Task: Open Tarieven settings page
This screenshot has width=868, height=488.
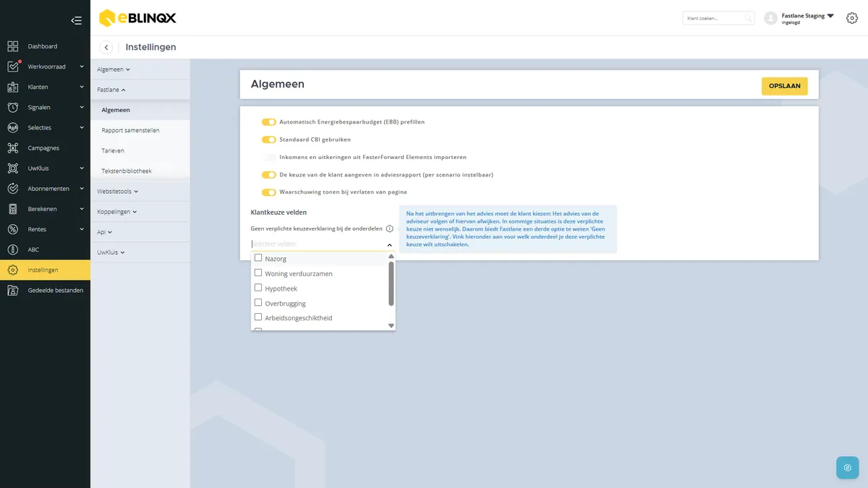Action: click(113, 150)
